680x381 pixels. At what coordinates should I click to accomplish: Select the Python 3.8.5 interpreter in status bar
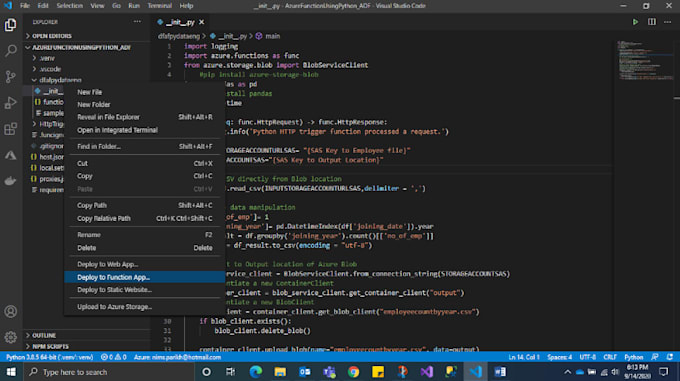pos(49,357)
